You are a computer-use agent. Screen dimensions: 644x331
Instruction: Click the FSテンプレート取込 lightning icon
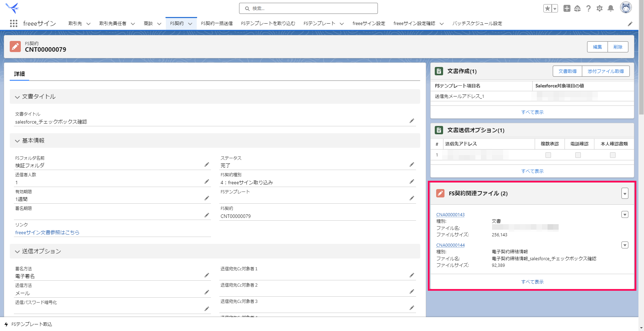pos(6,324)
